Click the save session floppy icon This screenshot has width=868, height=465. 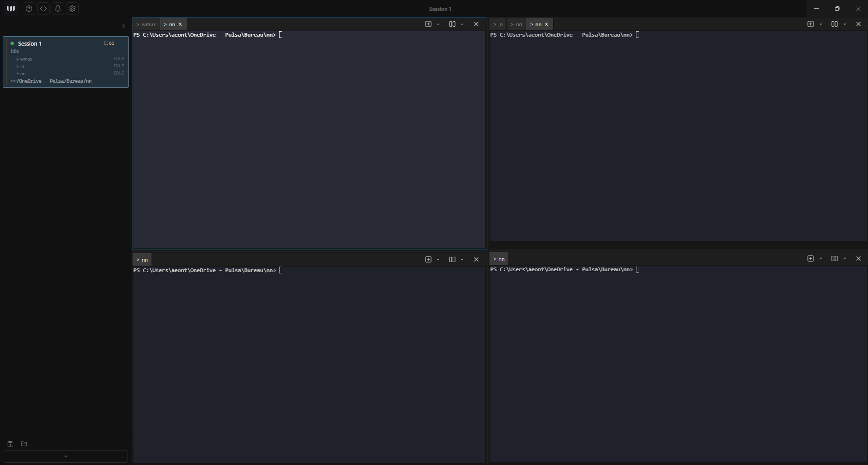coord(10,444)
